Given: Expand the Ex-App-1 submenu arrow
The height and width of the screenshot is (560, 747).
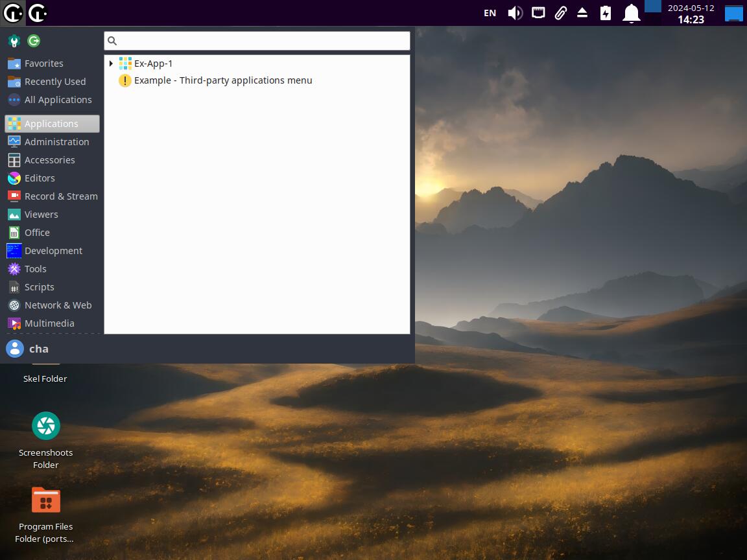Looking at the screenshot, I should coord(111,64).
